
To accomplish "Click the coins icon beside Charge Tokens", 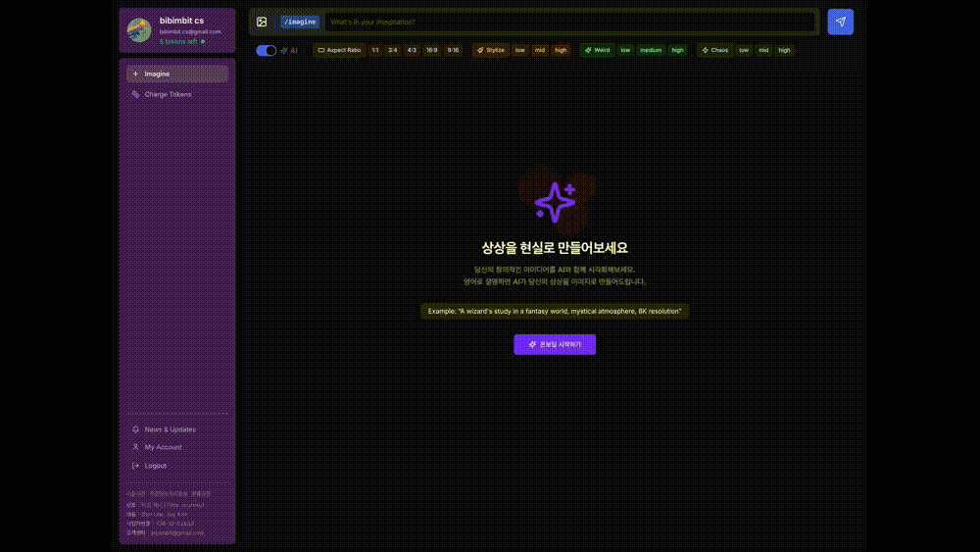I will (135, 94).
